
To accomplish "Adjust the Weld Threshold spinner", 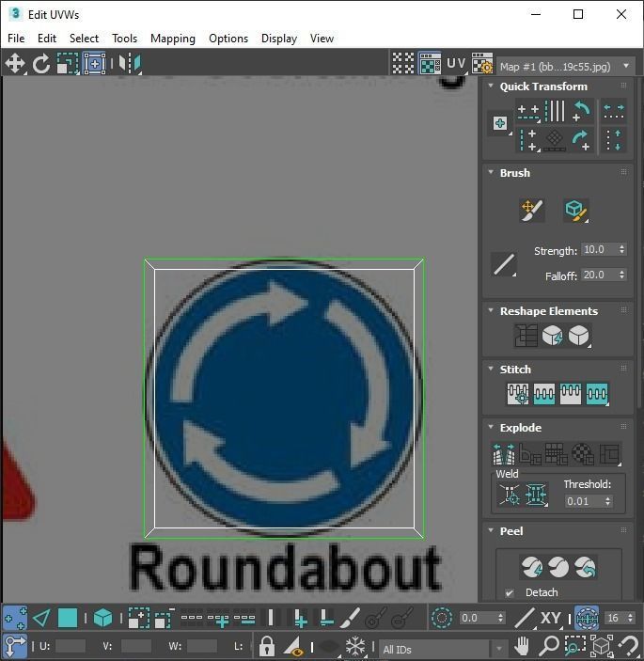I will 607,501.
